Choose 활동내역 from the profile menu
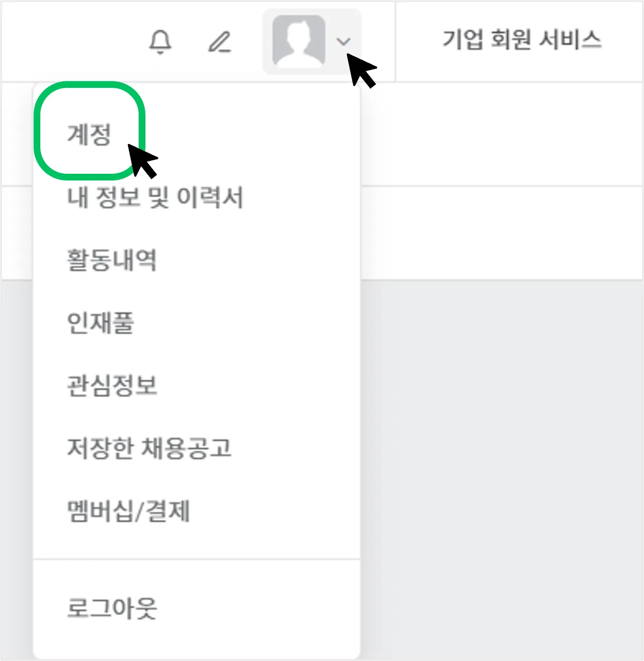Viewport: 644px width, 661px height. pos(111,260)
